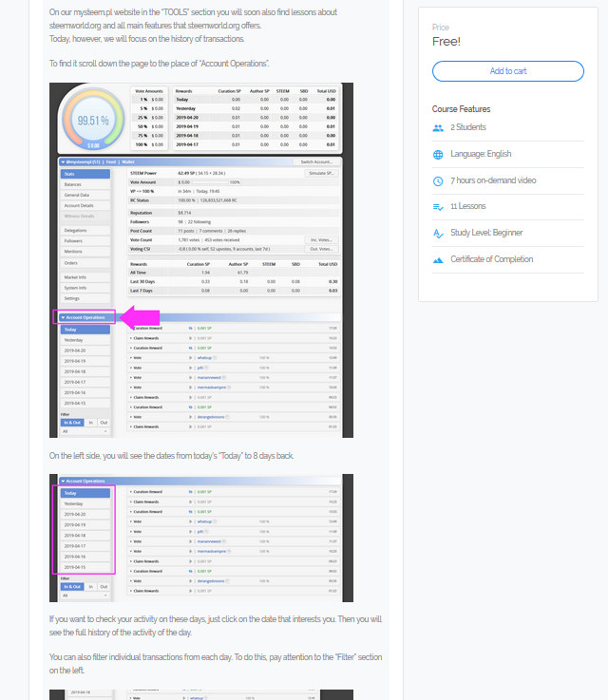Select 'Certificate of Completion' text

(x=491, y=259)
